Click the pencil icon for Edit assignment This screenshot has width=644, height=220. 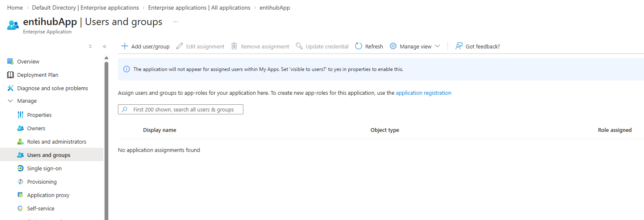pos(179,46)
